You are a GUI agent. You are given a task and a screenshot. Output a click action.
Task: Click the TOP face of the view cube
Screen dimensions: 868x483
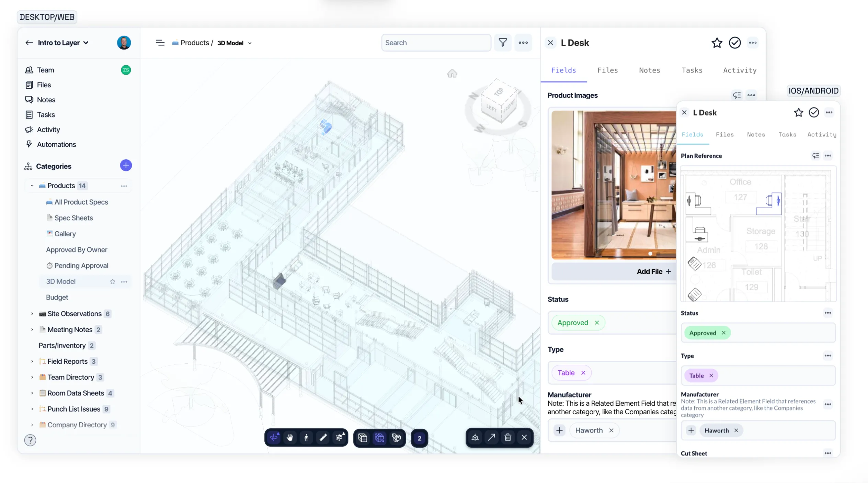498,92
